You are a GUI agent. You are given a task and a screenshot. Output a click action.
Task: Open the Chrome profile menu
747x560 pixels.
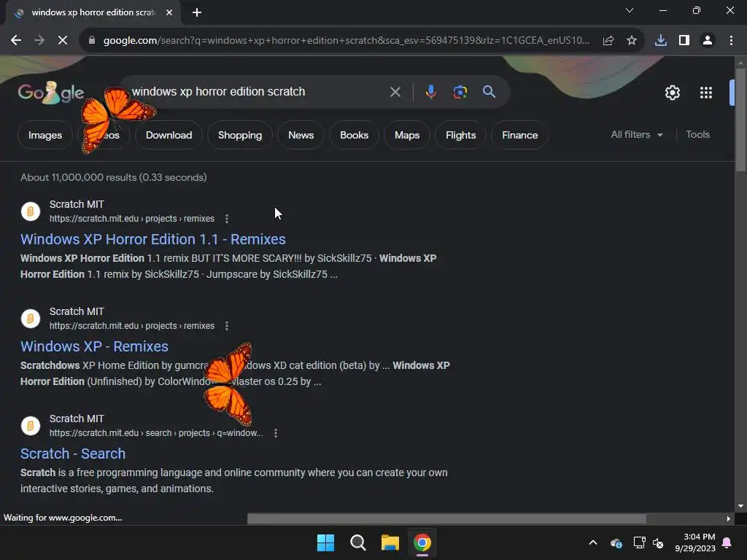click(708, 41)
